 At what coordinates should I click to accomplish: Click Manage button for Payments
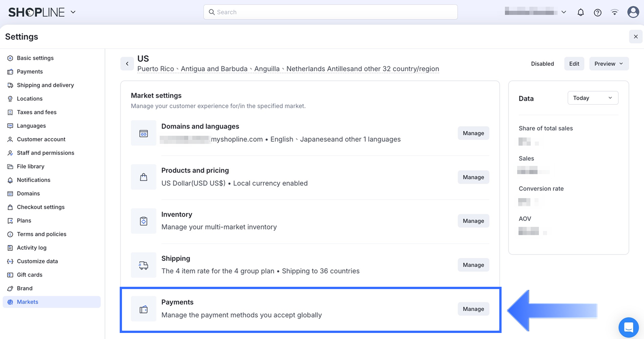473,309
